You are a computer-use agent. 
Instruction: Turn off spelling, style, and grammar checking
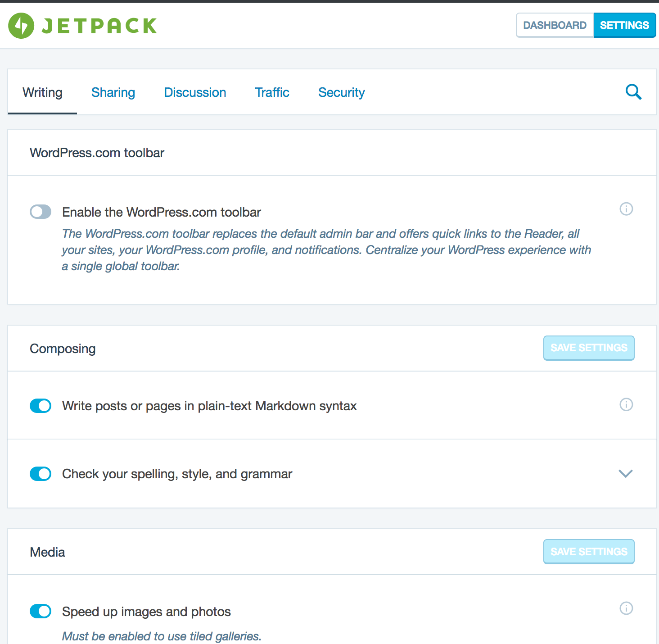(x=41, y=474)
